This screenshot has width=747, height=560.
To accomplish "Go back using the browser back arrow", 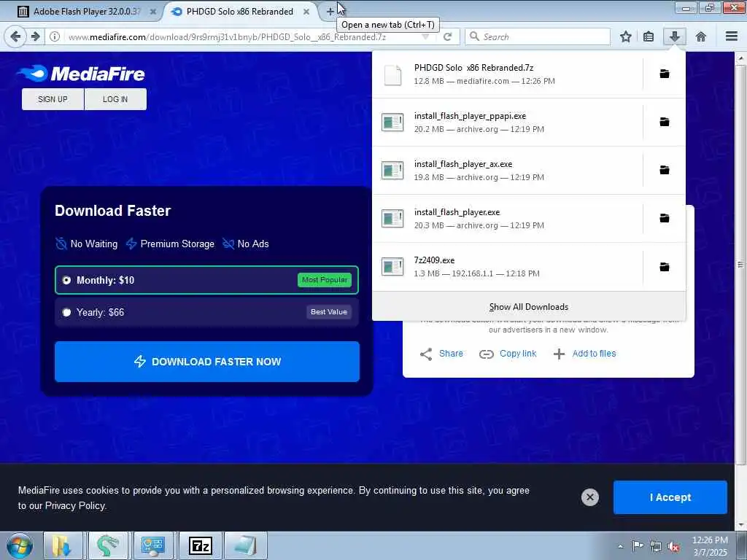I will pyautogui.click(x=15, y=36).
